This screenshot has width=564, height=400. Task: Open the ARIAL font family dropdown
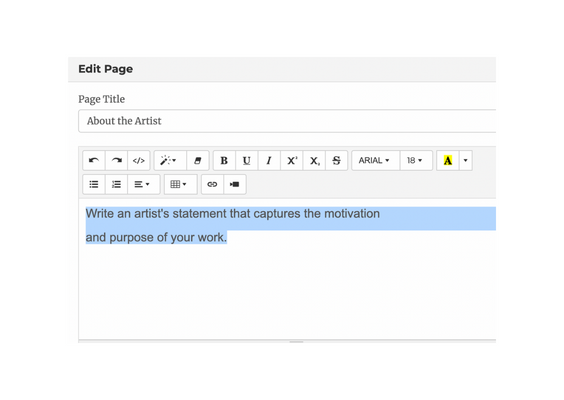point(375,160)
